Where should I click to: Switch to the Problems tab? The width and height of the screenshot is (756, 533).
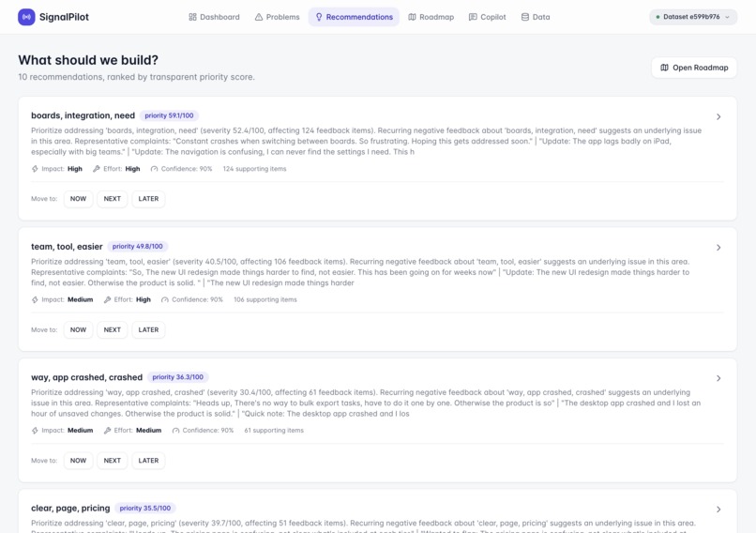coord(277,17)
